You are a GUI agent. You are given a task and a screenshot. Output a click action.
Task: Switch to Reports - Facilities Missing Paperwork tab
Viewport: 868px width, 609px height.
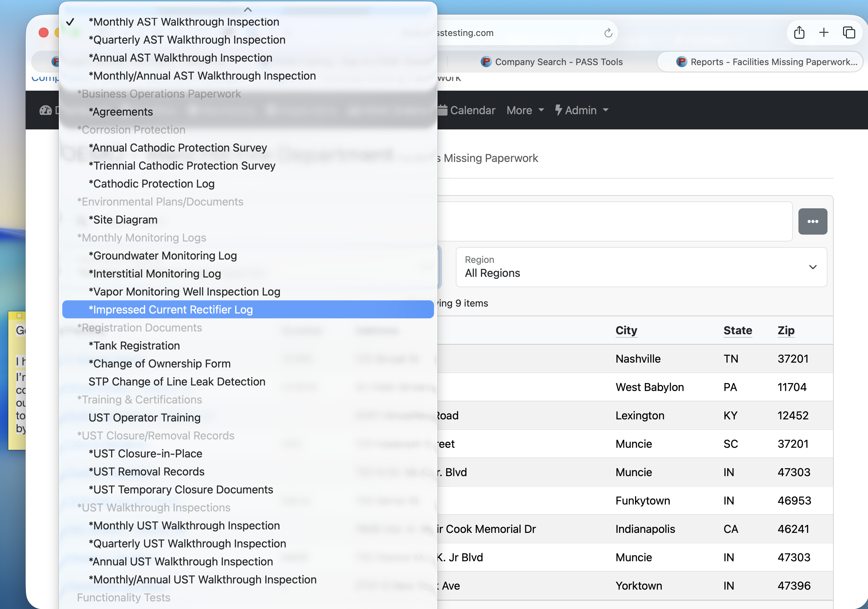pos(767,62)
